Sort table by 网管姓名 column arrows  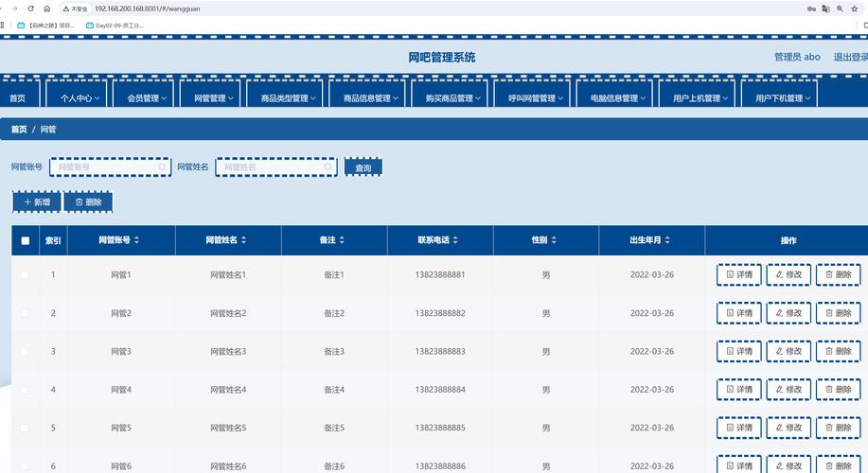[243, 240]
